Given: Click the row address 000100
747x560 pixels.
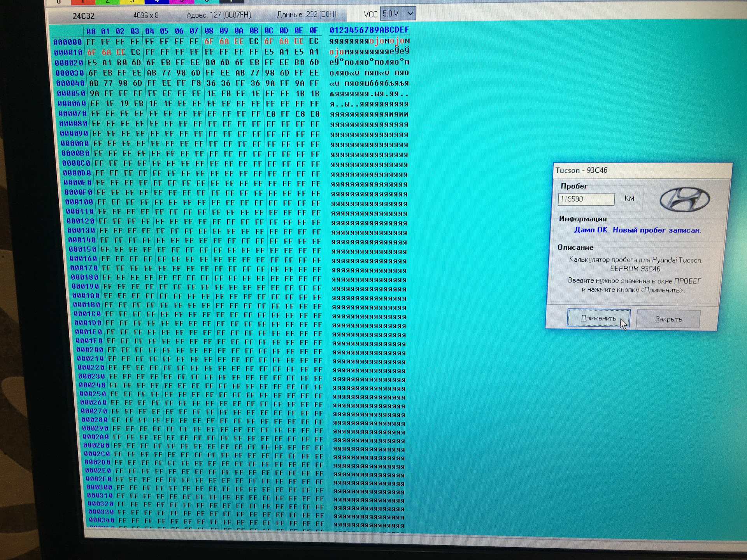Looking at the screenshot, I should 79,202.
